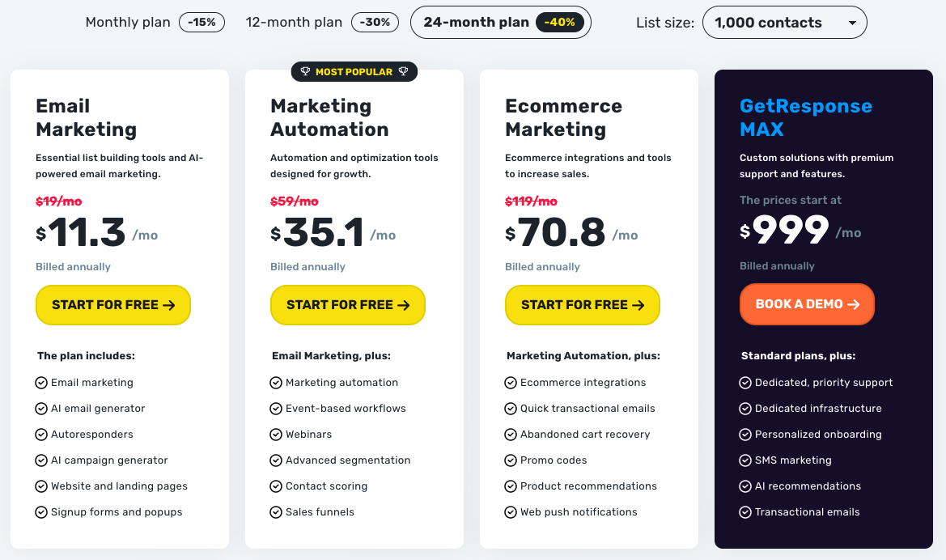Start for free on Marketing Automation plan
This screenshot has height=560, width=946.
point(348,305)
